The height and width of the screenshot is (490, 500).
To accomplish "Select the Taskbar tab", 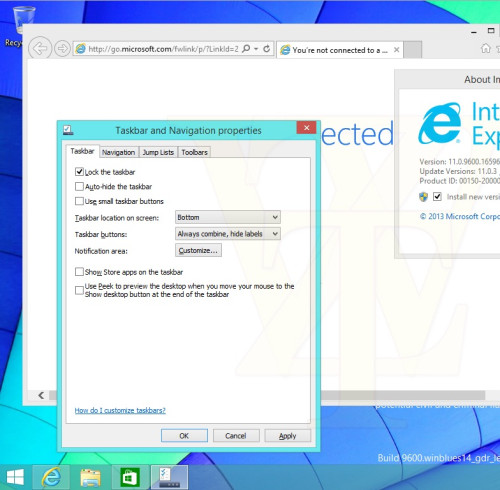I will coord(82,151).
